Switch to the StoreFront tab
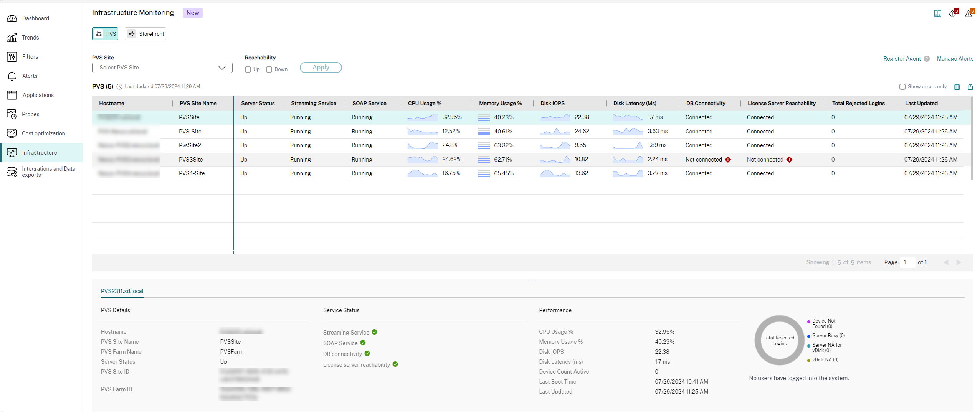The height and width of the screenshot is (412, 980). [x=145, y=34]
